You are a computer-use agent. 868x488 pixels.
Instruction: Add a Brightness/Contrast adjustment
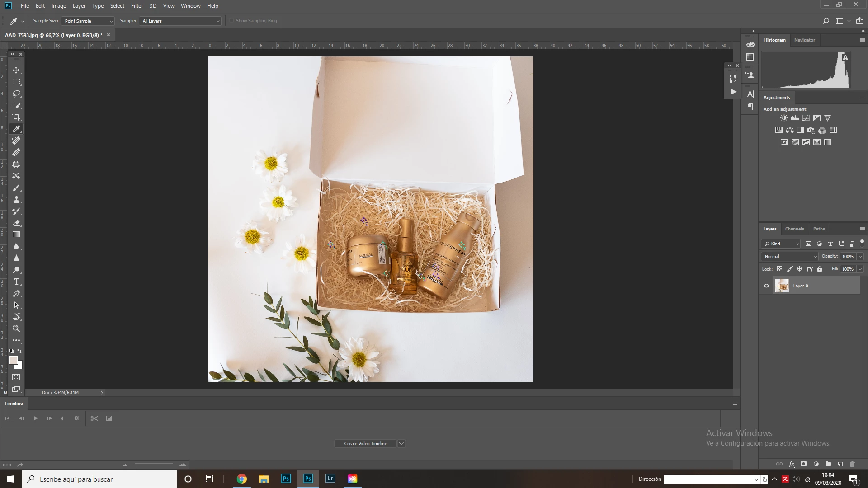(x=784, y=118)
